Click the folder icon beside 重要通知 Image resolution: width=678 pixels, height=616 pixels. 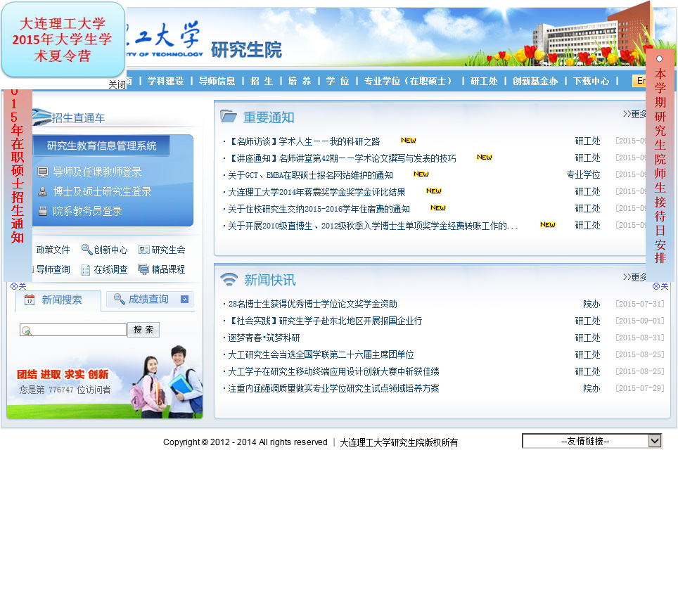[229, 116]
